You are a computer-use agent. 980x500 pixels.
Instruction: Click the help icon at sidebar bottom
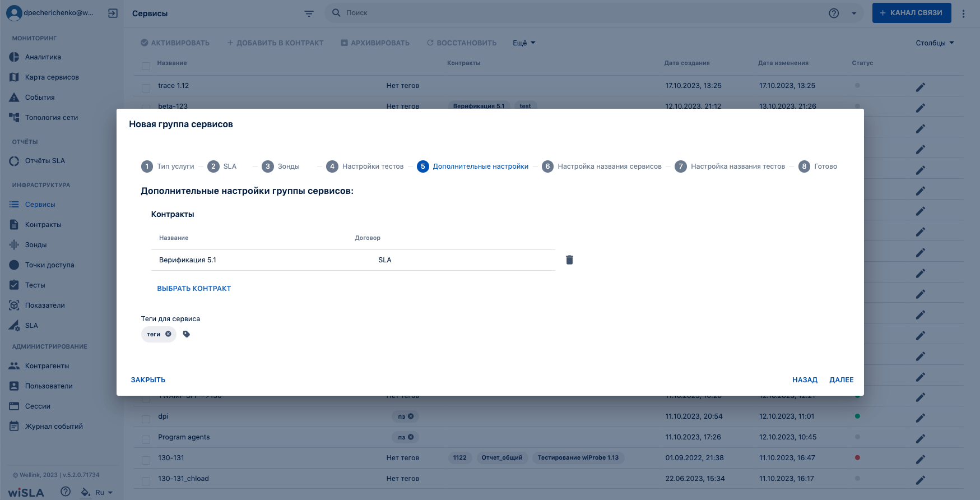click(x=66, y=492)
